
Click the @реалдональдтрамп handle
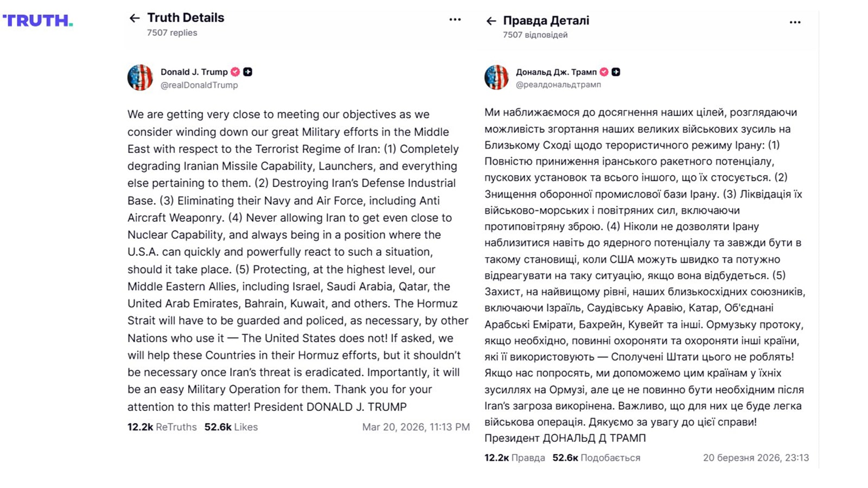(x=558, y=85)
